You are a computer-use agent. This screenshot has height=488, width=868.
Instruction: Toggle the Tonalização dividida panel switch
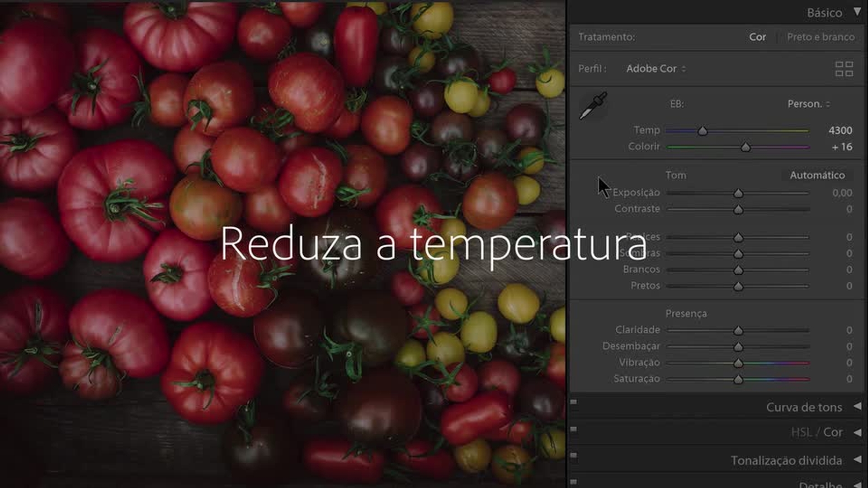pos(574,455)
